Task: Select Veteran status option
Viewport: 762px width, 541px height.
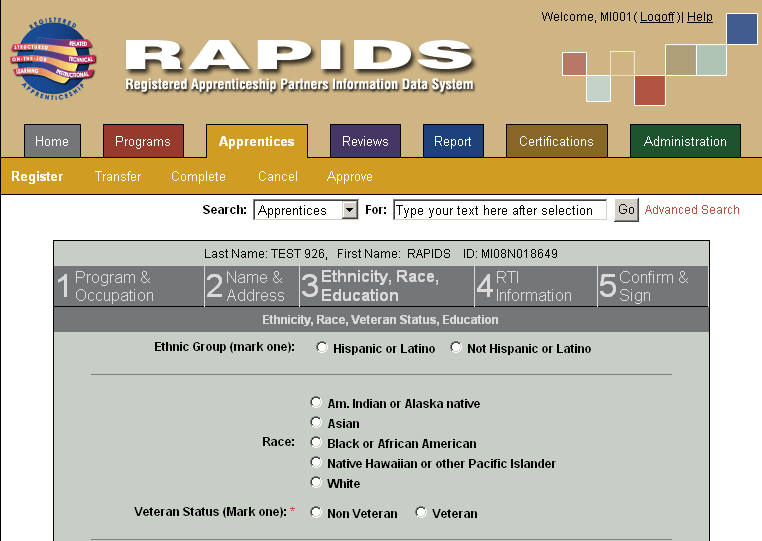Action: coord(421,512)
